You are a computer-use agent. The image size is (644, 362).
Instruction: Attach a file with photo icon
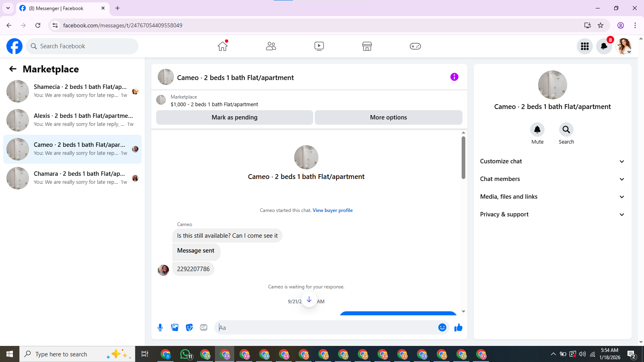(x=175, y=327)
